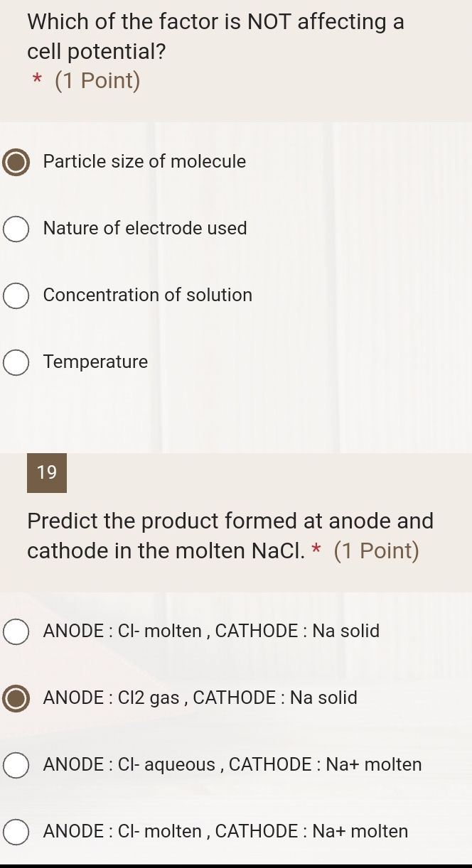Select the 'Temperature' radio button
This screenshot has height=868, width=472.
pyautogui.click(x=16, y=362)
